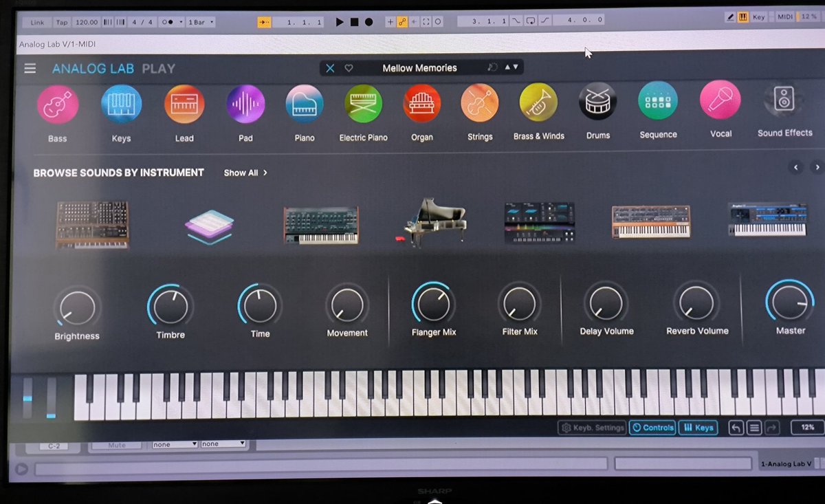
Task: Open the Bass sound type category
Action: 57,106
